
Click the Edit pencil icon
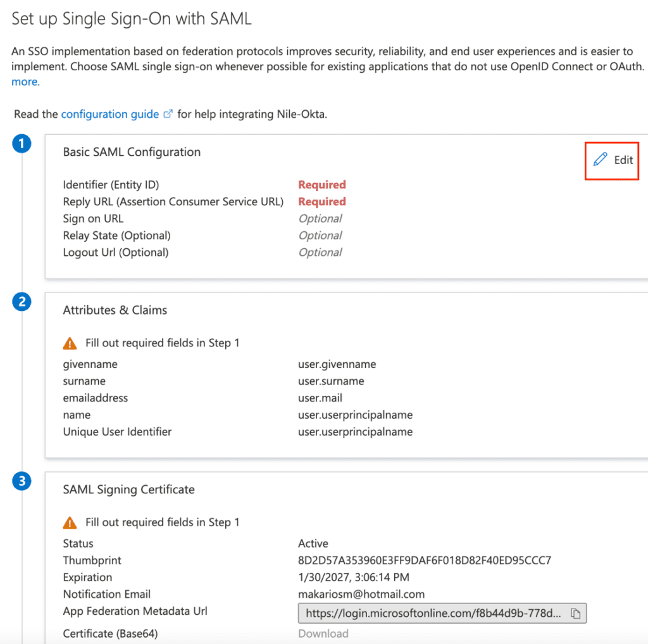coord(600,160)
